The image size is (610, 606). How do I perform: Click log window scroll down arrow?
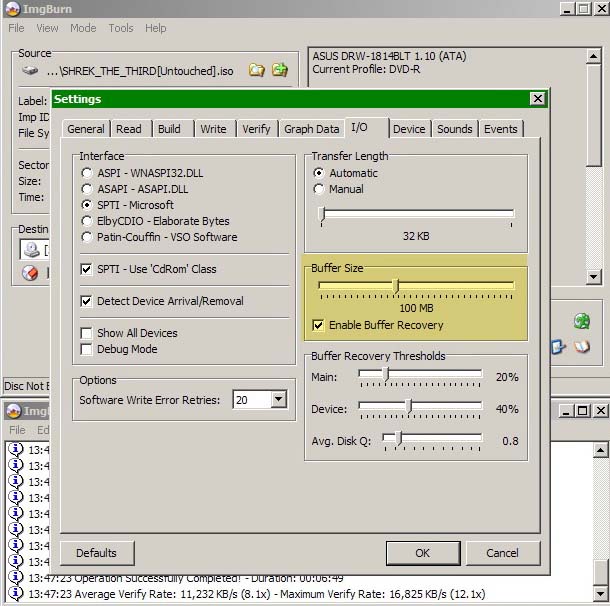600,594
